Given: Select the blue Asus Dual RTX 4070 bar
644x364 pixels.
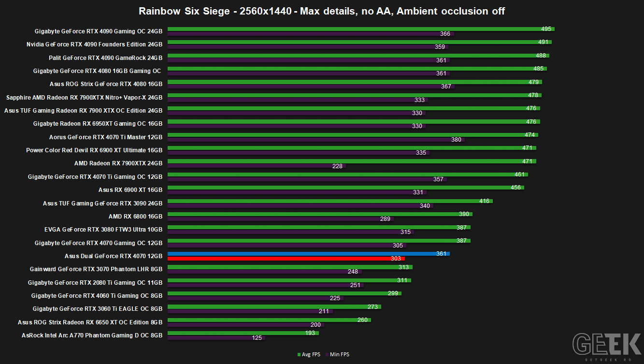Looking at the screenshot, I should [x=309, y=254].
